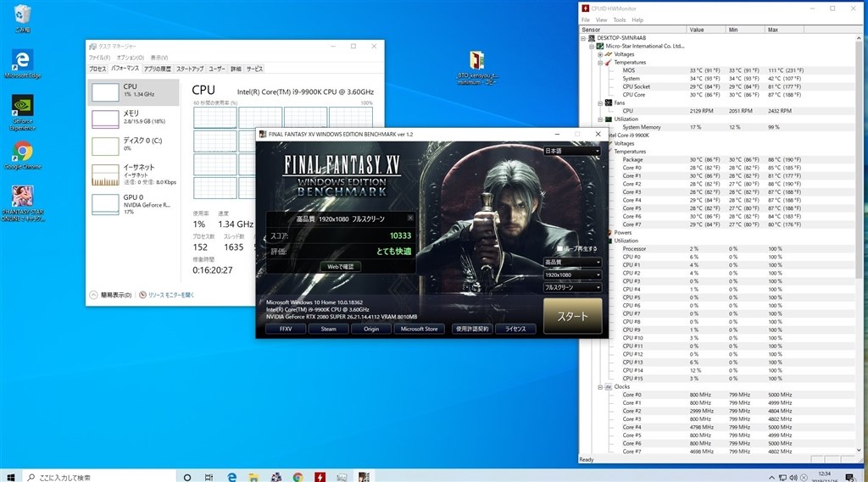
Task: Open the Help menu in HWMonitor
Action: pyautogui.click(x=637, y=20)
